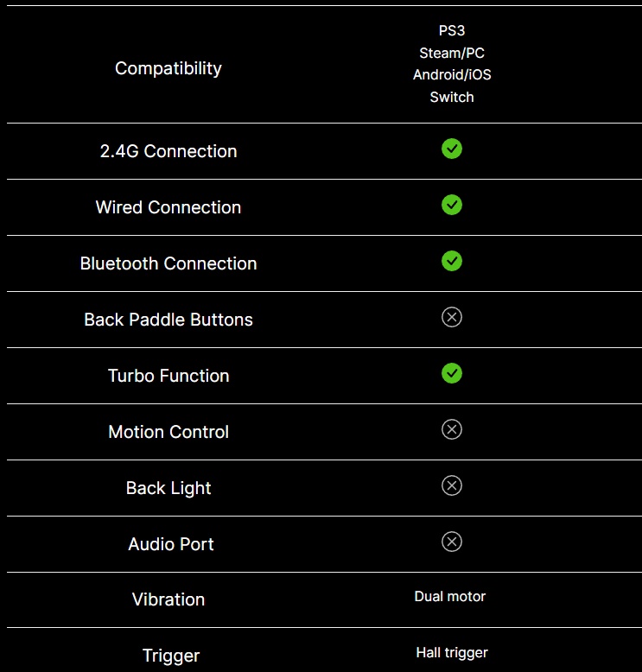Click the Steam/PC compatibility entry
Image resolution: width=642 pixels, height=672 pixels.
[452, 53]
